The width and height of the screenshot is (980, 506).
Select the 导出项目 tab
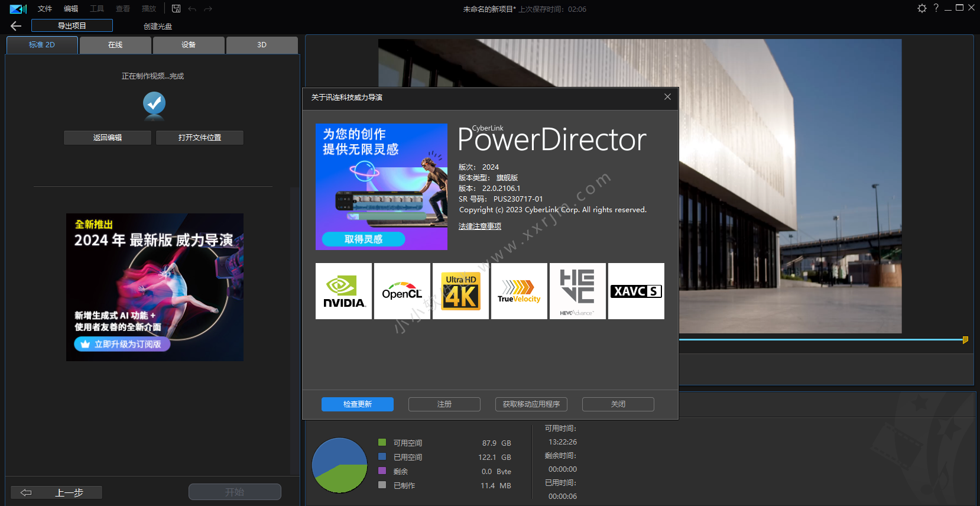coord(72,25)
